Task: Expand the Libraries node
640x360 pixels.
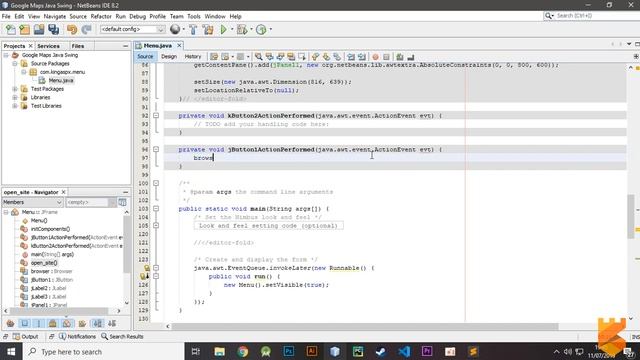Action: coord(15,97)
